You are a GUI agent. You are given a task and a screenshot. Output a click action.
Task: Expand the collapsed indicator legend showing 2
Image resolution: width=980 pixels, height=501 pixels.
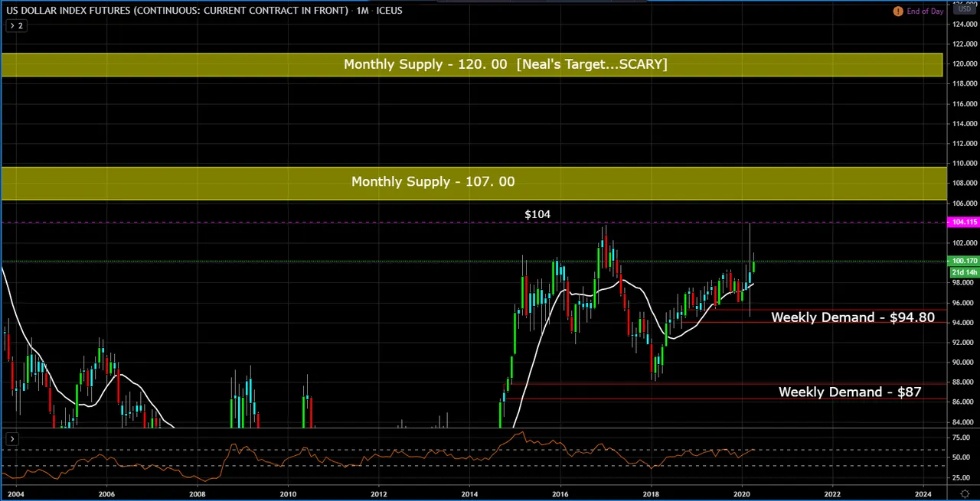pos(15,26)
